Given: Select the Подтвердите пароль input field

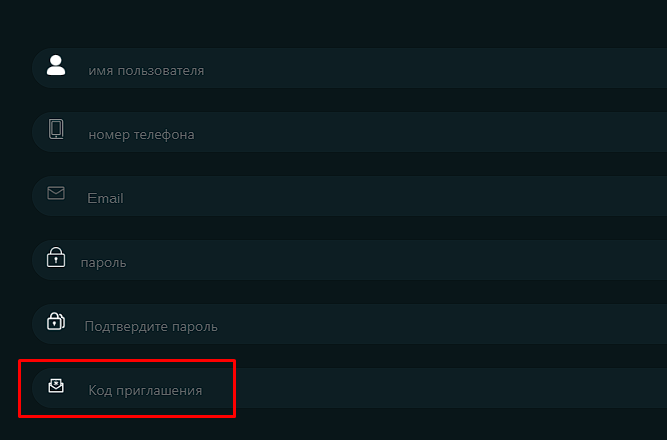Looking at the screenshot, I should (x=349, y=324).
